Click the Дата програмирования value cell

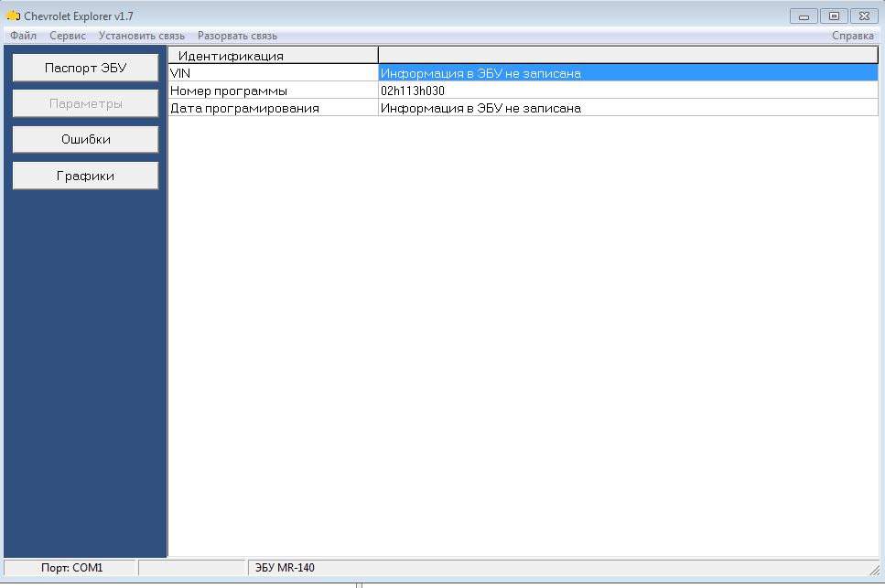628,108
